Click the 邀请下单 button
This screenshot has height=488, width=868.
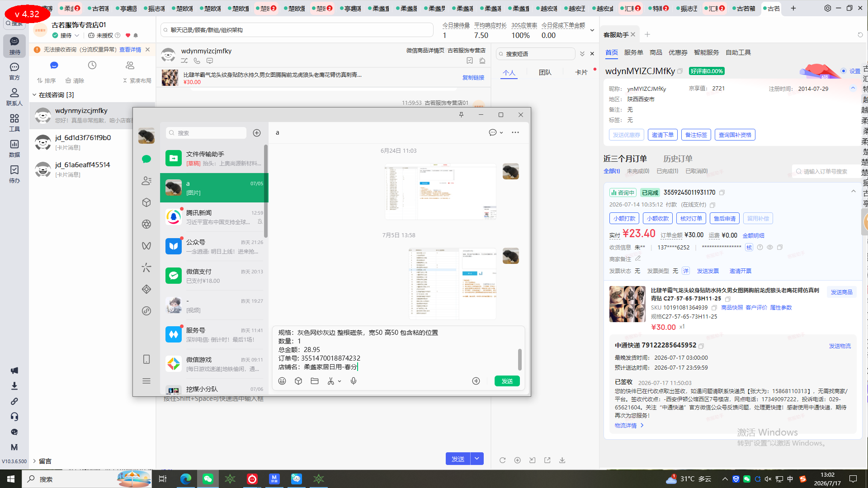point(663,135)
